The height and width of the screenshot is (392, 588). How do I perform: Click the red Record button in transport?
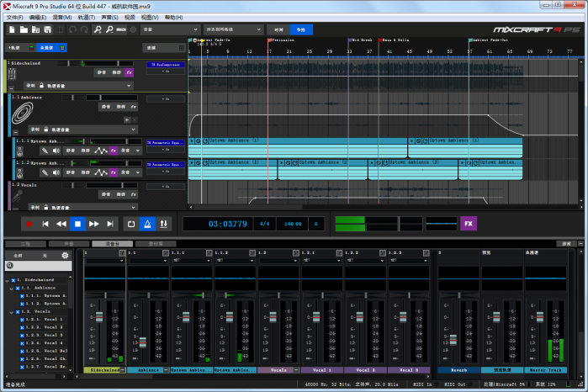point(29,224)
